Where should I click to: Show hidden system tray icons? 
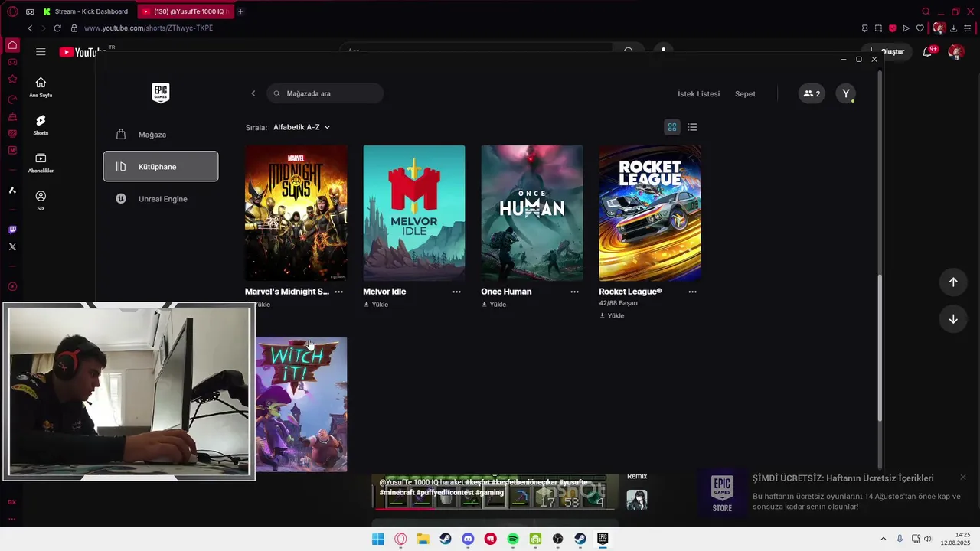883,539
